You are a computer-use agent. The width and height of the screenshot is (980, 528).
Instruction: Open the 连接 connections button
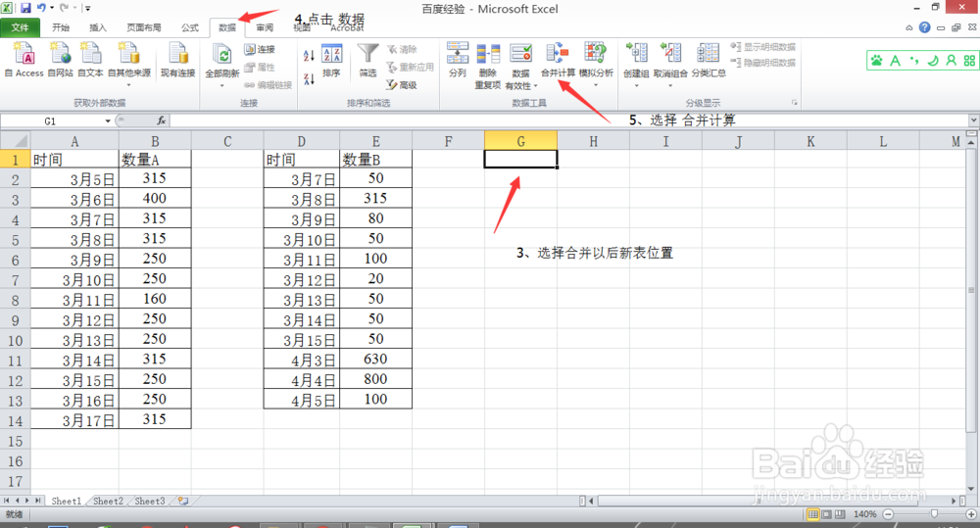pos(260,49)
